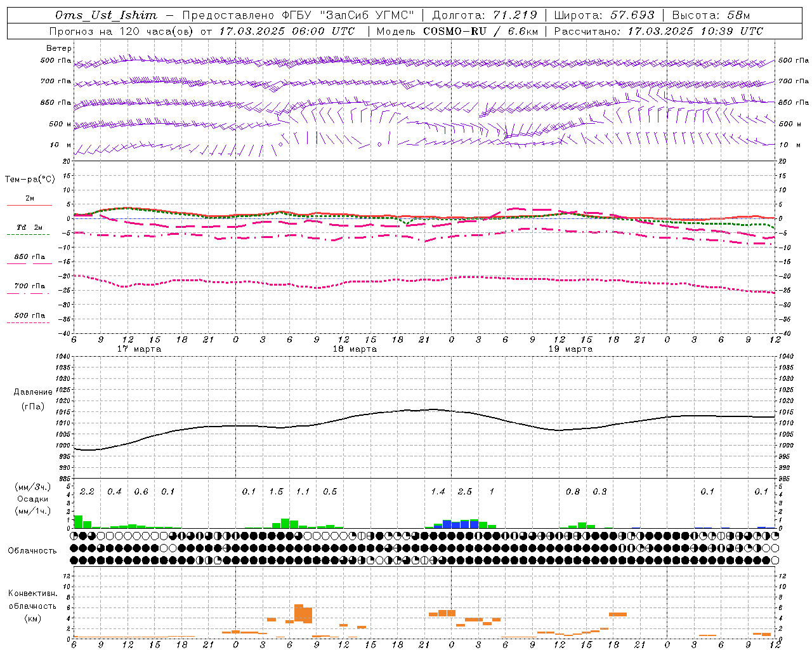The width and height of the screenshot is (812, 650).
Task: Click the (км) convective cloud unit label
Action: click(x=32, y=618)
